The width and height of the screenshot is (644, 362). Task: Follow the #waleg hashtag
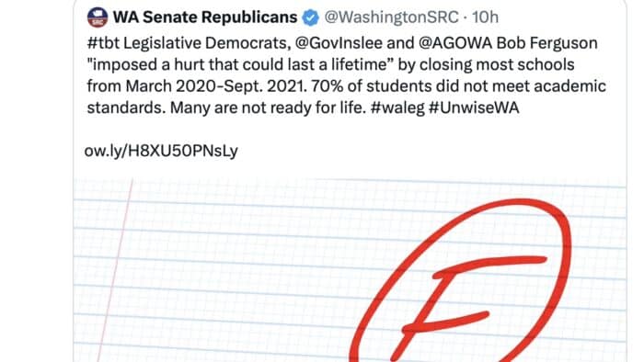(x=397, y=107)
